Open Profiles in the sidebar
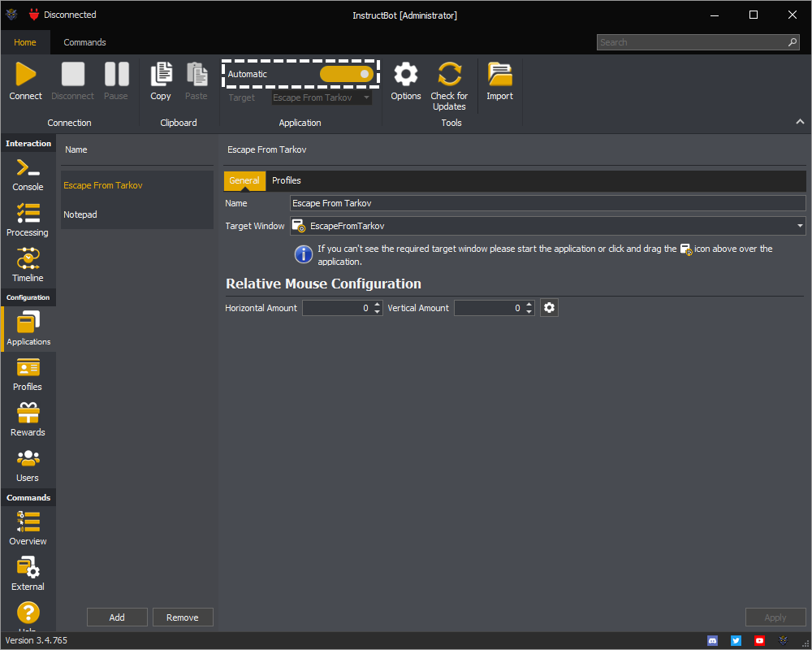The height and width of the screenshot is (650, 812). coord(28,375)
